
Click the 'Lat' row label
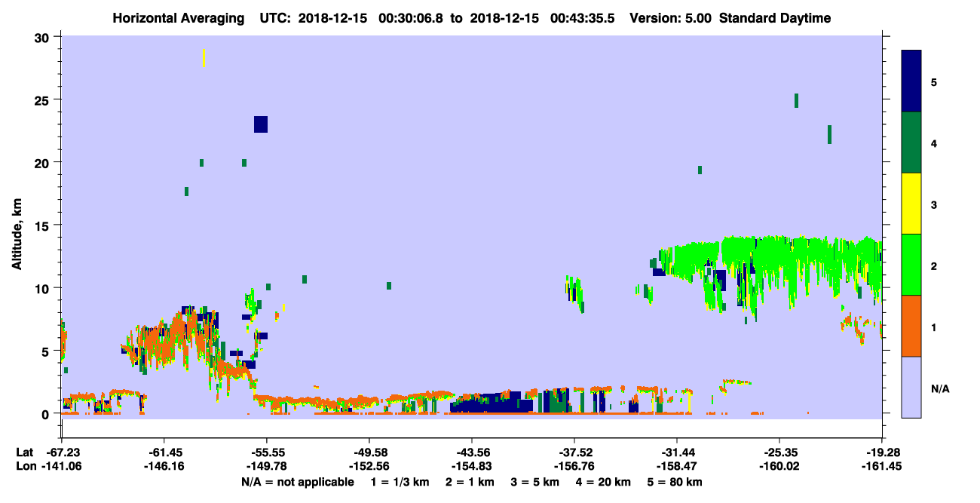[x=24, y=452]
